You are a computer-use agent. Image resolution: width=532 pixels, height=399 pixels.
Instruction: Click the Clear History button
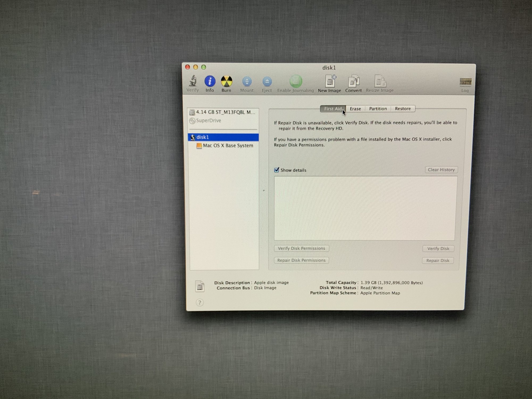pos(441,170)
